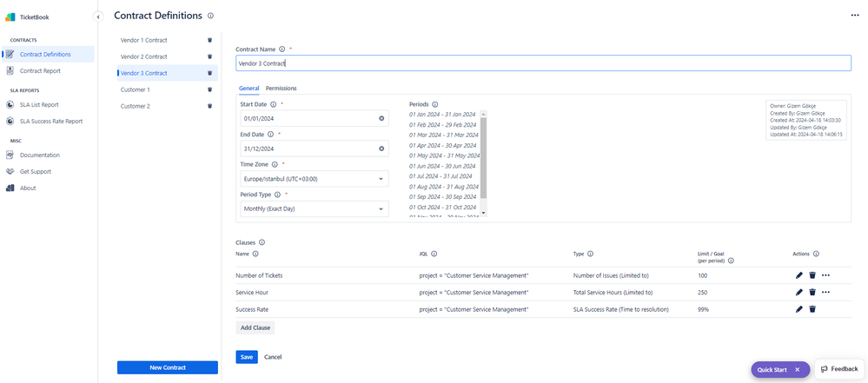Open the three-dot menu at top right
Screen dimensions: 868x383
855,16
